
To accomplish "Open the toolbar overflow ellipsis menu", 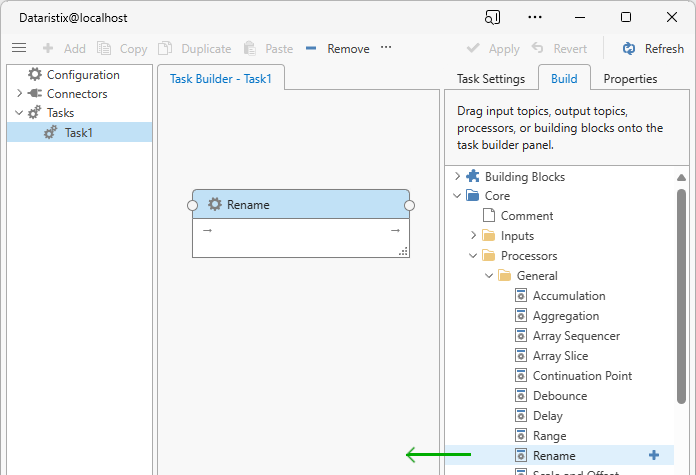I will pyautogui.click(x=386, y=48).
